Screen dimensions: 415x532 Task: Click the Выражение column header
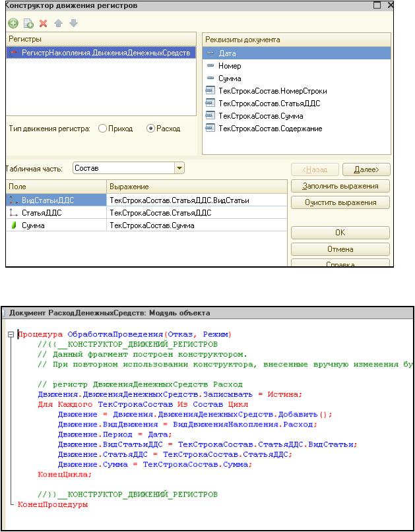(x=197, y=187)
